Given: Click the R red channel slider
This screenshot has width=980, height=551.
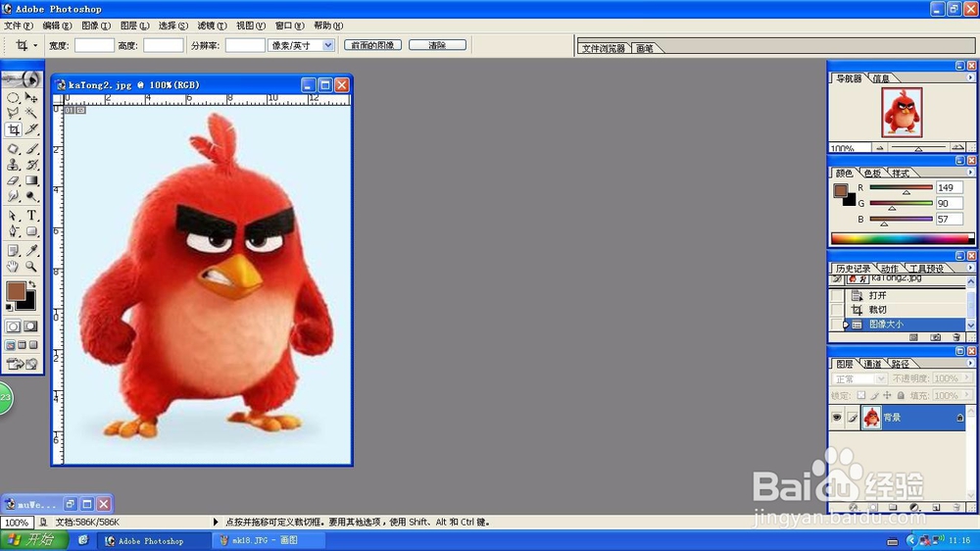Looking at the screenshot, I should (901, 187).
